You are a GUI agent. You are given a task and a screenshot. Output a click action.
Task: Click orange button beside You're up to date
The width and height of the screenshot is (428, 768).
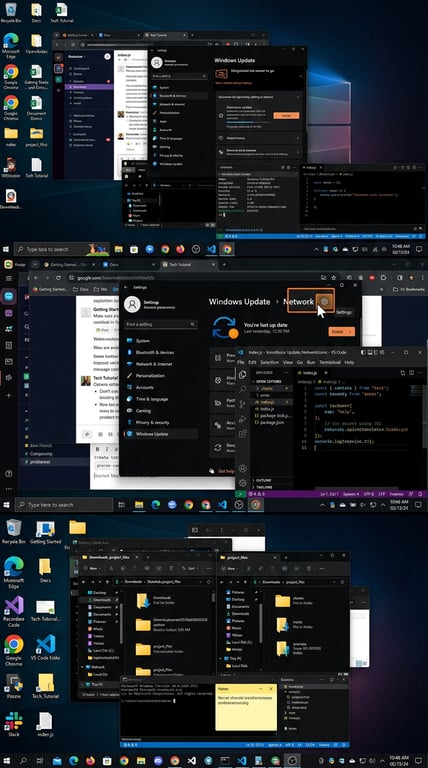click(x=342, y=332)
